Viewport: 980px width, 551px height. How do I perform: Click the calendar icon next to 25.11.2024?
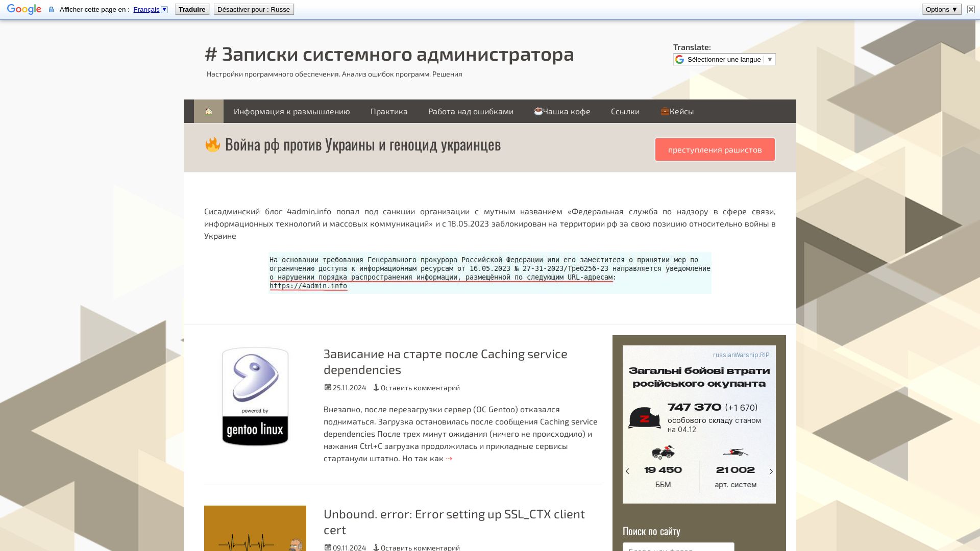tap(327, 388)
